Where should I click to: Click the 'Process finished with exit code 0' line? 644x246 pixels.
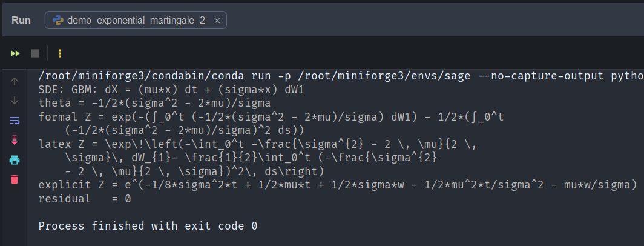148,226
